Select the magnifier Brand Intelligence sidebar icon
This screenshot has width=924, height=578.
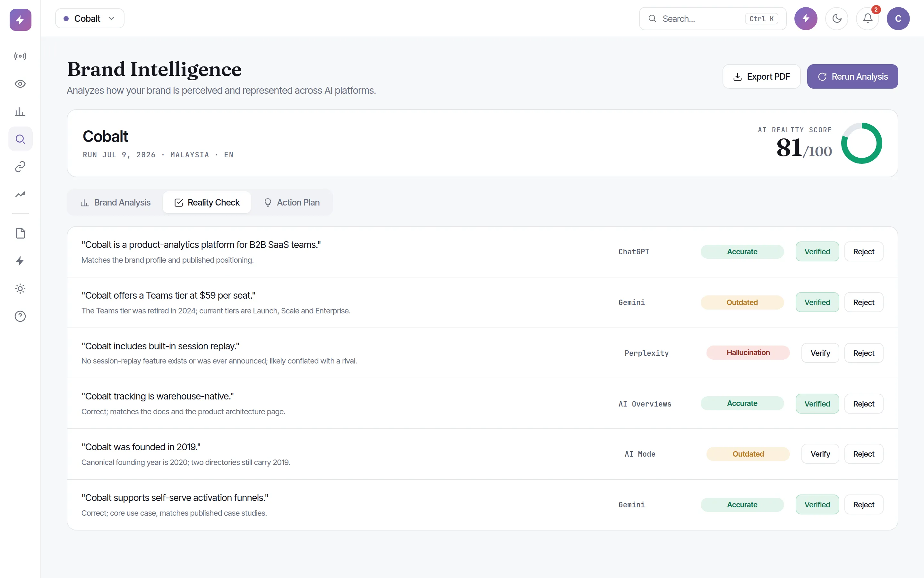coord(20,139)
